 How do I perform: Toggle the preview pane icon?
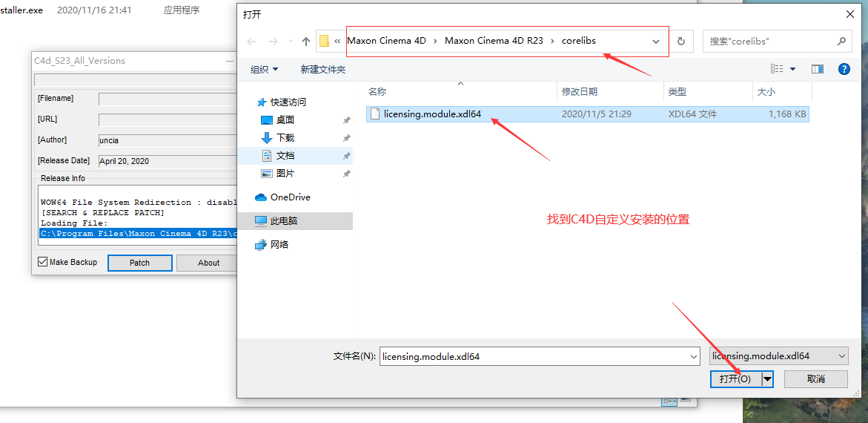point(817,69)
